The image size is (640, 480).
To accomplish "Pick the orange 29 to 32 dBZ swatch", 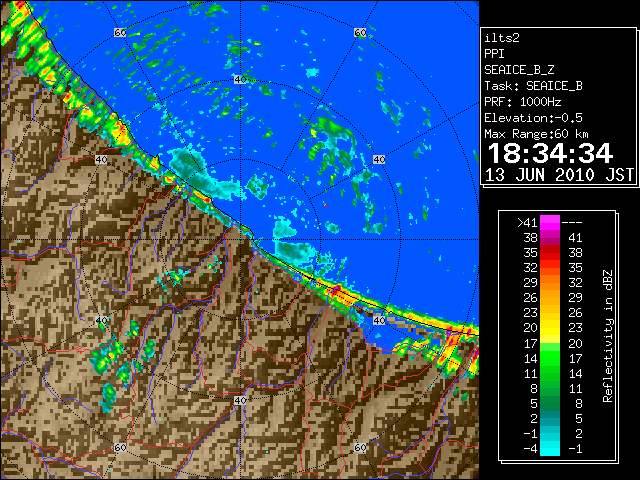I will pyautogui.click(x=550, y=283).
